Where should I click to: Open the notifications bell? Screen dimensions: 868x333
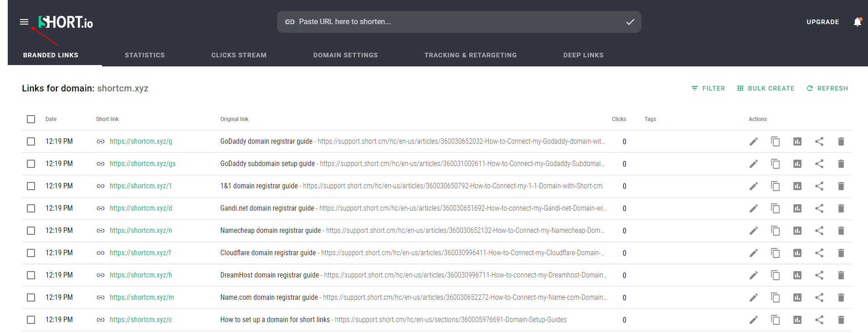(x=858, y=22)
